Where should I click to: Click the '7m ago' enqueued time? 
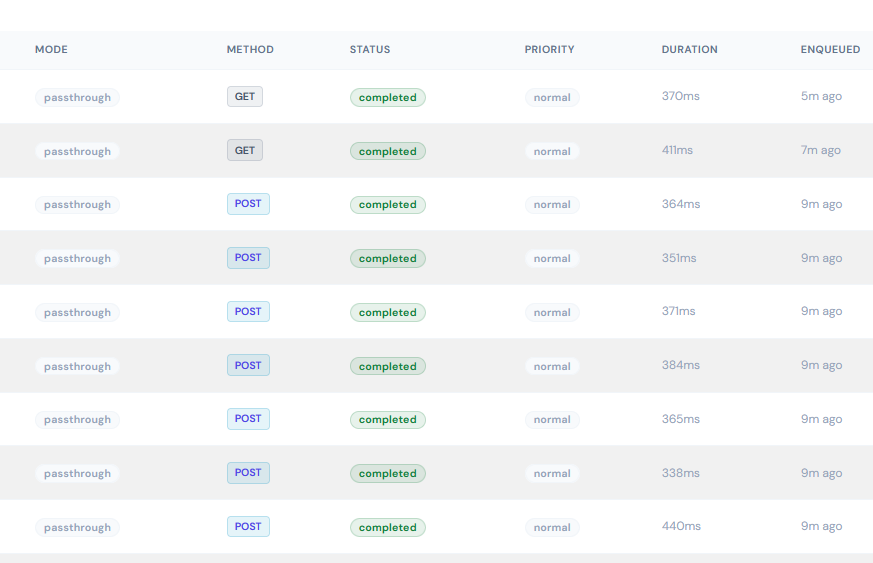coord(821,150)
